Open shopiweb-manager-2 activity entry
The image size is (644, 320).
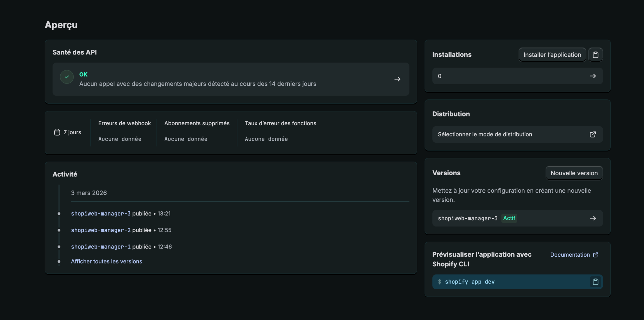click(x=101, y=230)
